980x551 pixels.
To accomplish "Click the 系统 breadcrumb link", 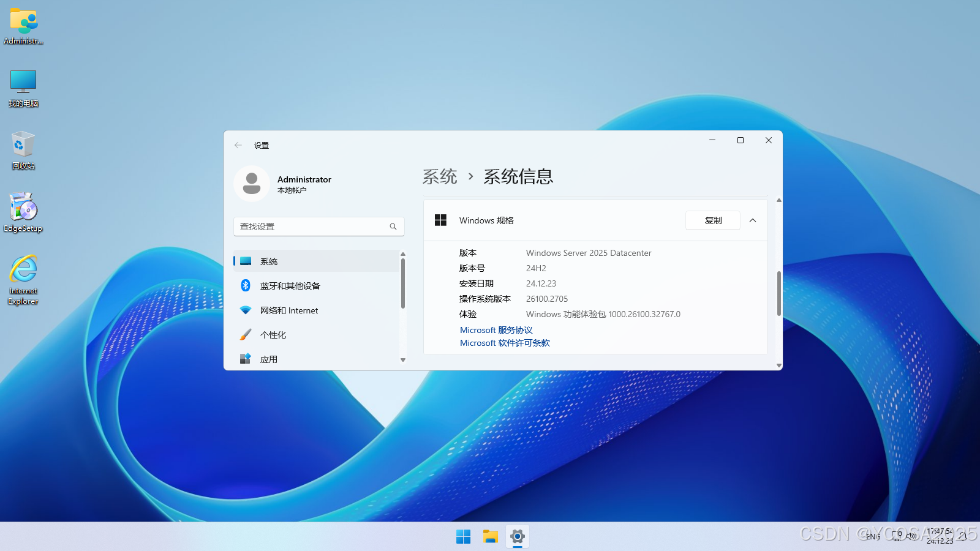I will coord(440,177).
